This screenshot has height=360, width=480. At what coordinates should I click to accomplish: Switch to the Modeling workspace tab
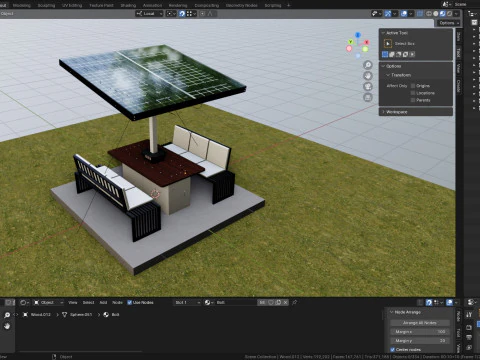pos(21,5)
